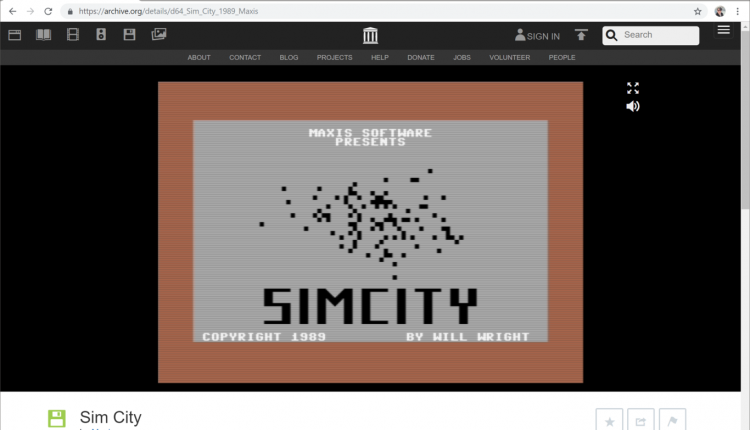Screen dimensions: 750x430
Task: Click the upload arrow icon
Action: coord(582,35)
